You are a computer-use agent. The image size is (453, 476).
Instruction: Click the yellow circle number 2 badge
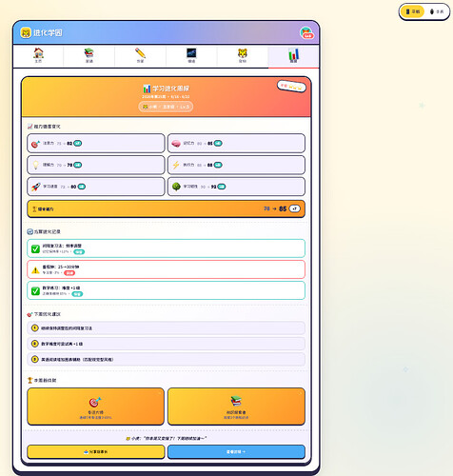(35, 344)
